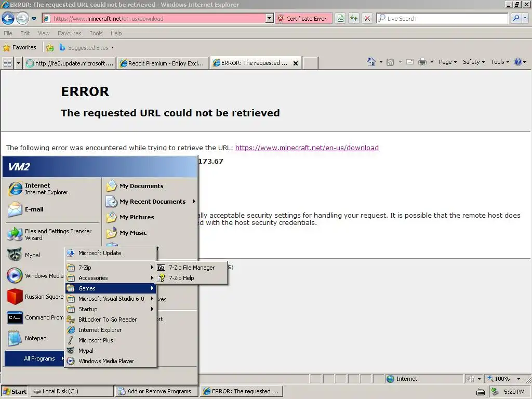Click the Compatibility View icon
This screenshot has height=399, width=532.
click(x=340, y=19)
